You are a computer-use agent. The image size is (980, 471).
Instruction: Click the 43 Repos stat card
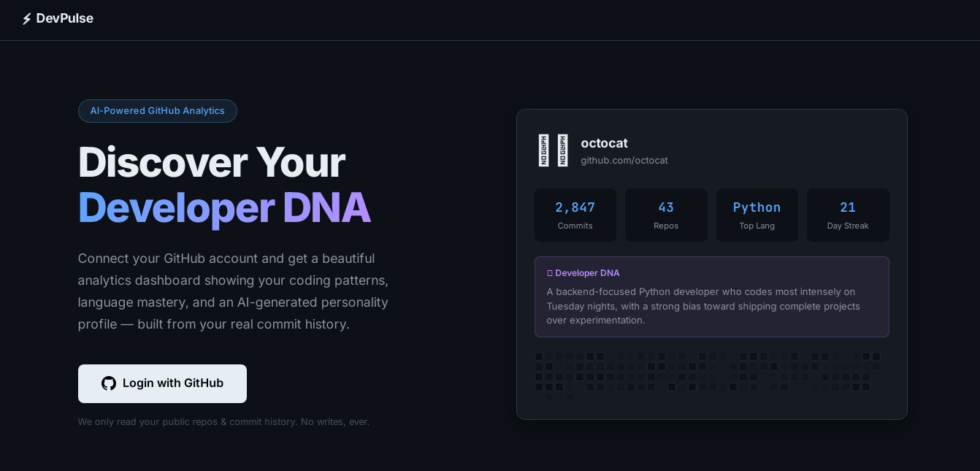coord(665,215)
